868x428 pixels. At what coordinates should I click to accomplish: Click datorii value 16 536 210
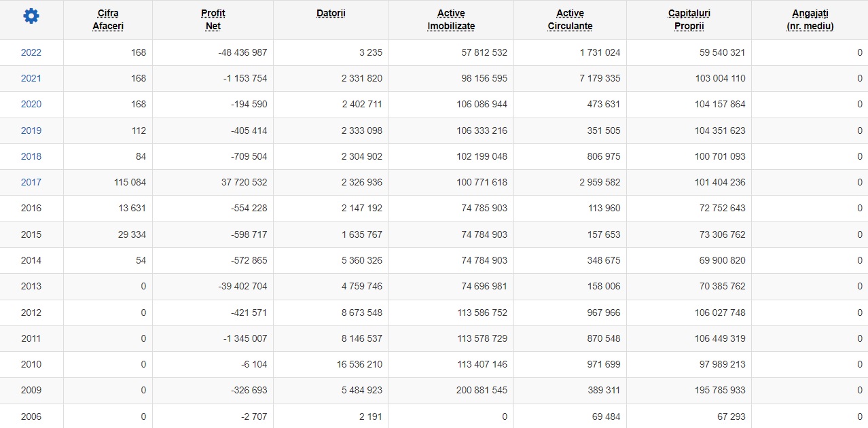coord(359,364)
